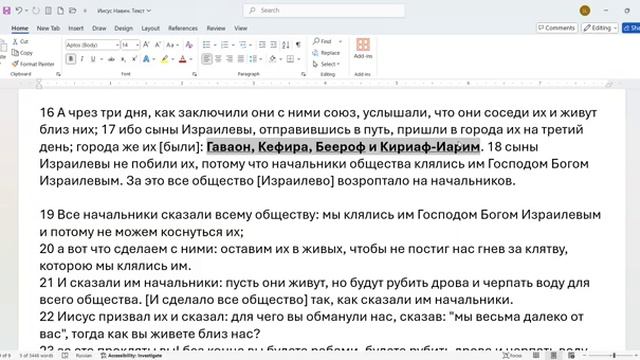Toggle Superscript formatting

pyautogui.click(x=134, y=59)
